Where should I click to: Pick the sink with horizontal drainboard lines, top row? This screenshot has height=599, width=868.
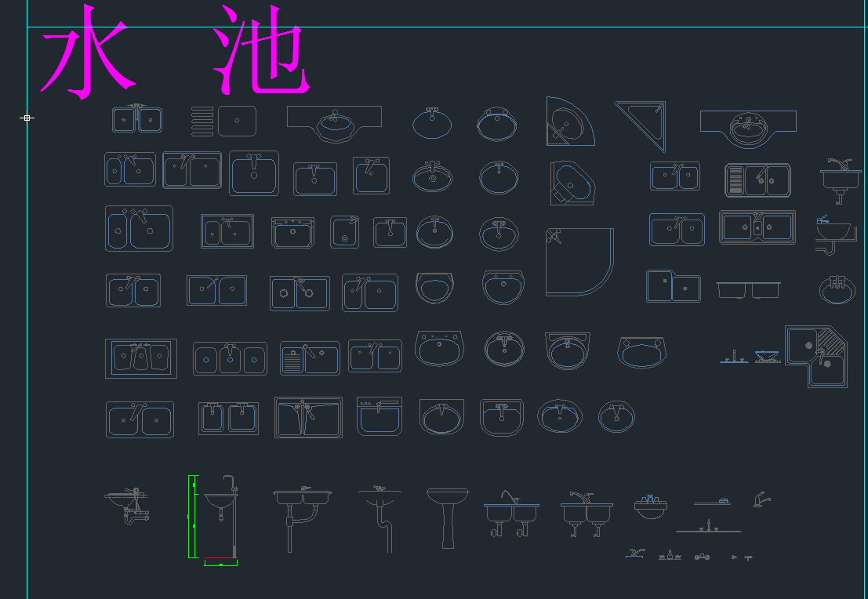click(x=223, y=121)
